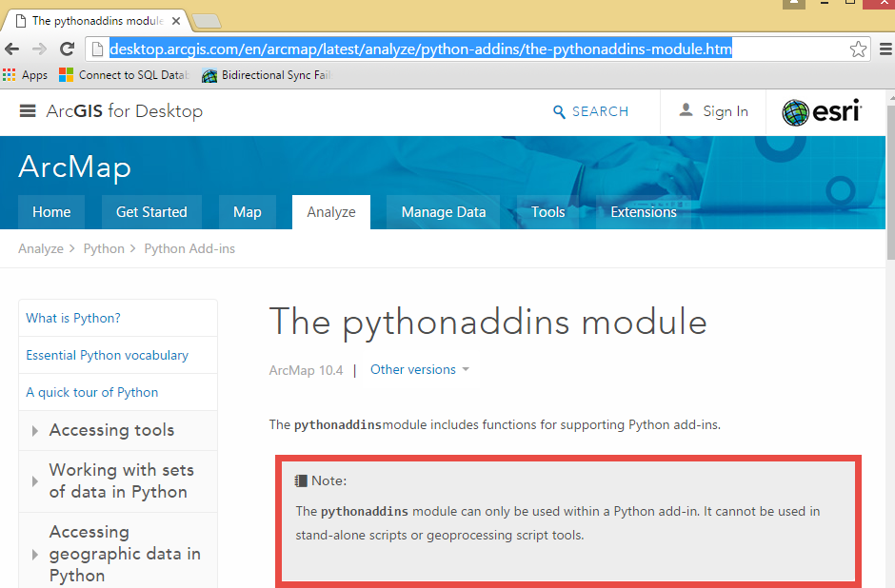895x588 pixels.
Task: Open the Accessing tools sidebar item
Action: tap(112, 430)
